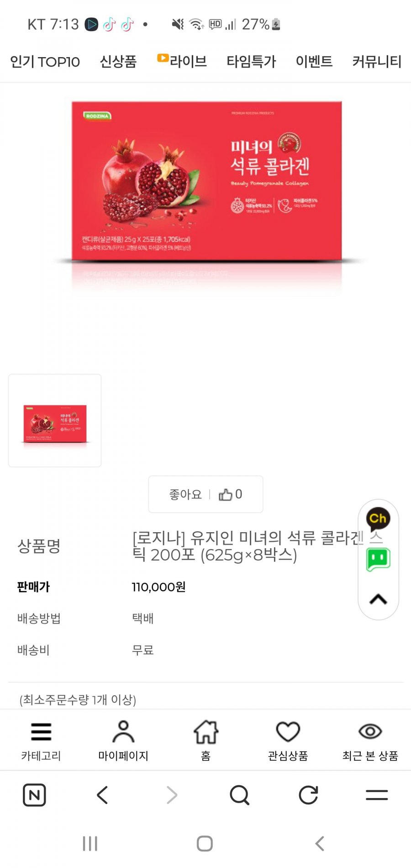This screenshot has height=868, width=411.
Task: Switch to 인기 TOP10 tab
Action: coord(45,62)
